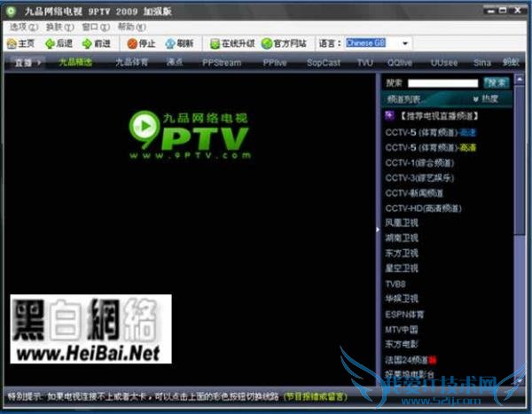The image size is (532, 414).
Task: Sort channel list by 热度
Action: click(486, 98)
